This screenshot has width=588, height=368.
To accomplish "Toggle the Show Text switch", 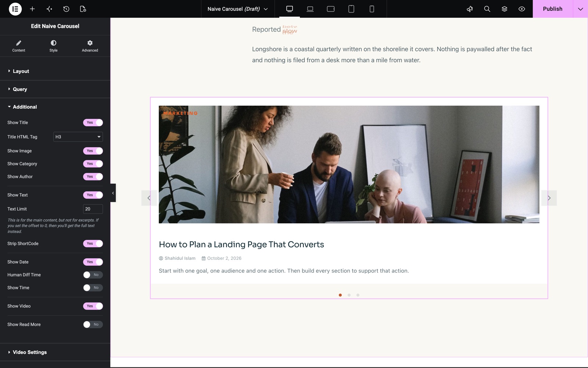I will [x=93, y=195].
